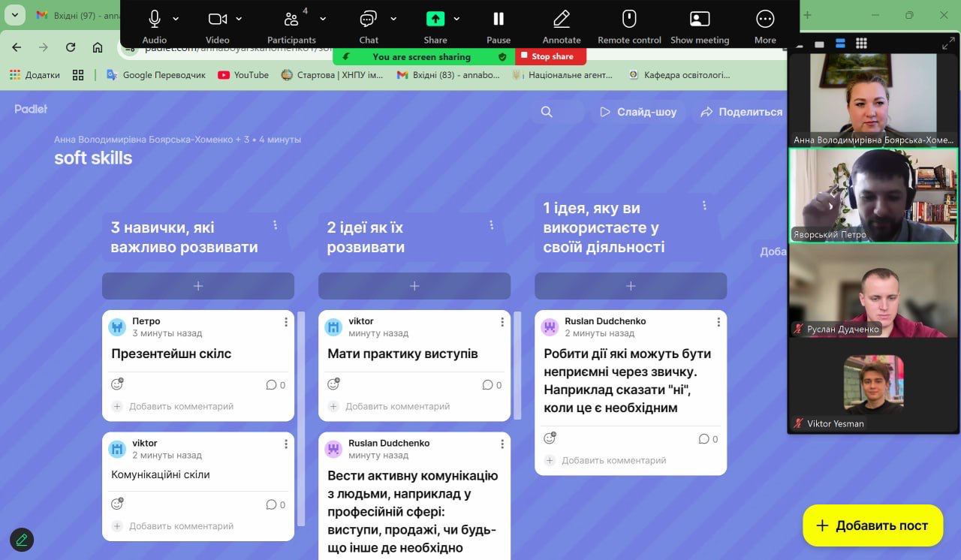The image size is (961, 560).
Task: Pause the screen share
Action: point(499,20)
